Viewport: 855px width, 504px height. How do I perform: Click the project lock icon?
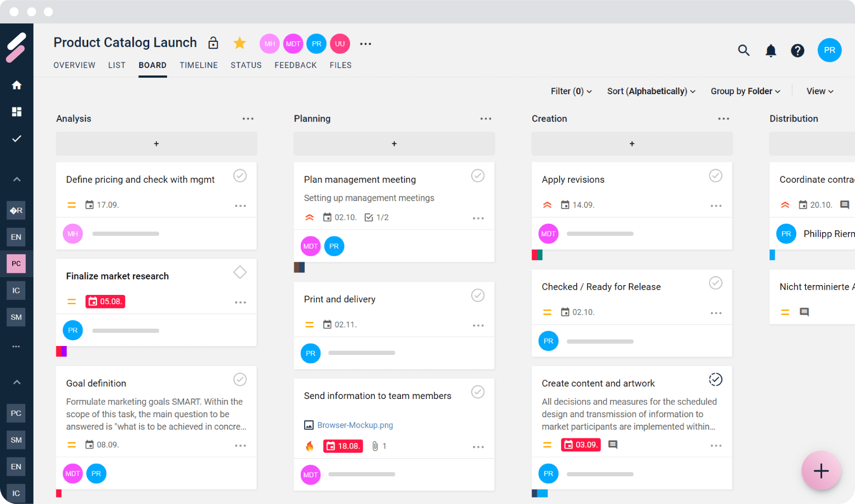click(213, 43)
